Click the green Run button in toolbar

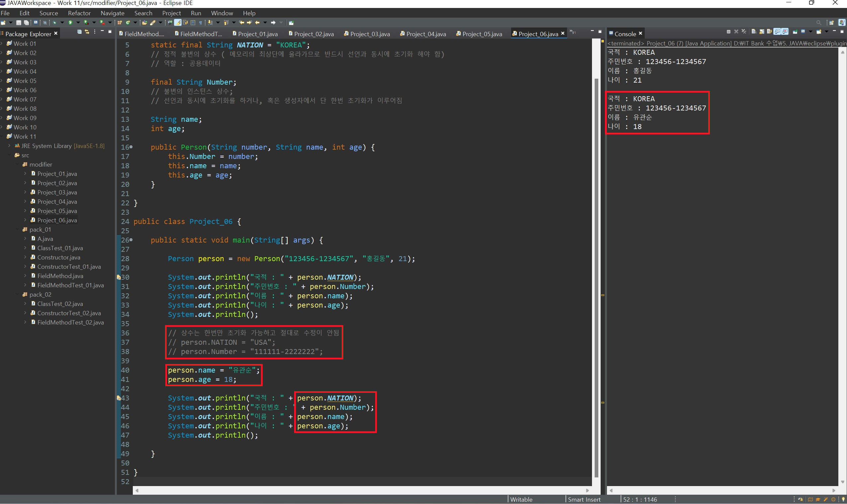click(x=70, y=23)
